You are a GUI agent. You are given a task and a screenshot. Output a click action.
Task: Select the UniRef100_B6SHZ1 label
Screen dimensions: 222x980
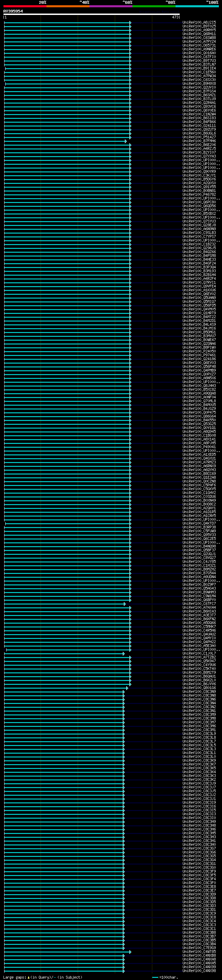(199, 95)
